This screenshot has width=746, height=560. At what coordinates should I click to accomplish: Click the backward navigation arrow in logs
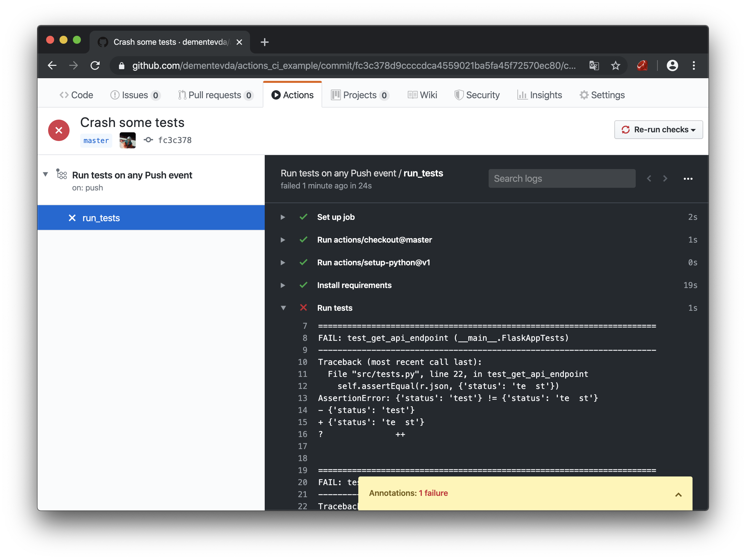tap(649, 178)
